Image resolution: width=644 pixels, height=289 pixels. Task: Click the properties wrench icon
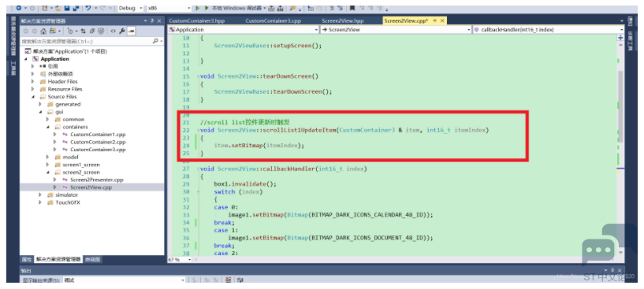coord(122,31)
